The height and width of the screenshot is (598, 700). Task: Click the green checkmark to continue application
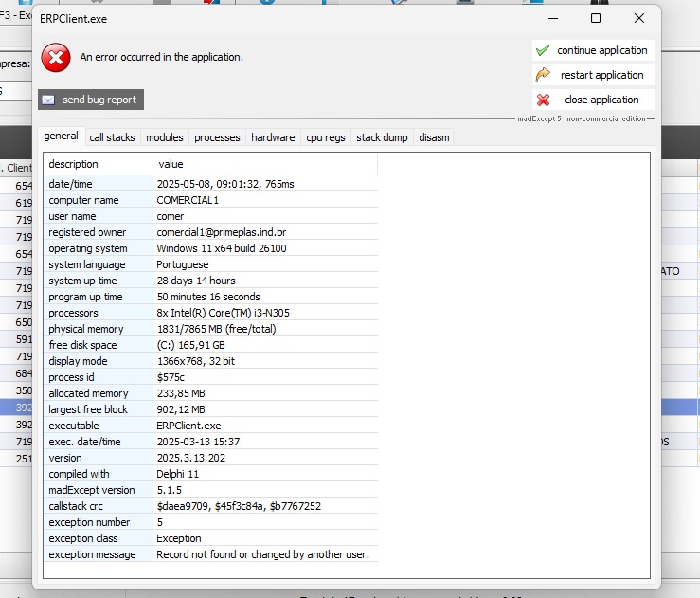(542, 50)
